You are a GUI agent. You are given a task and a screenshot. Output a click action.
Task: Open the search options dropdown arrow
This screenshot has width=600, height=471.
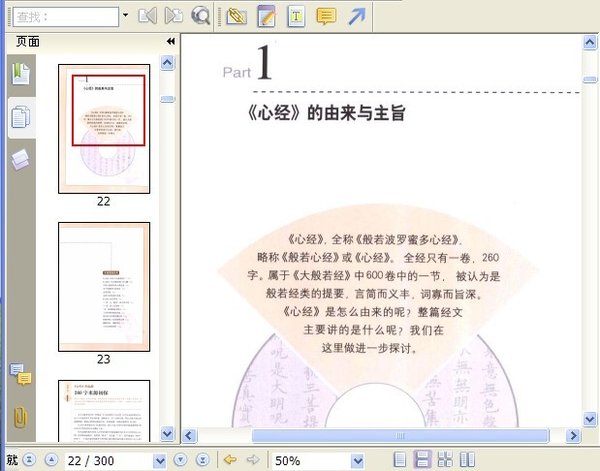pos(126,15)
